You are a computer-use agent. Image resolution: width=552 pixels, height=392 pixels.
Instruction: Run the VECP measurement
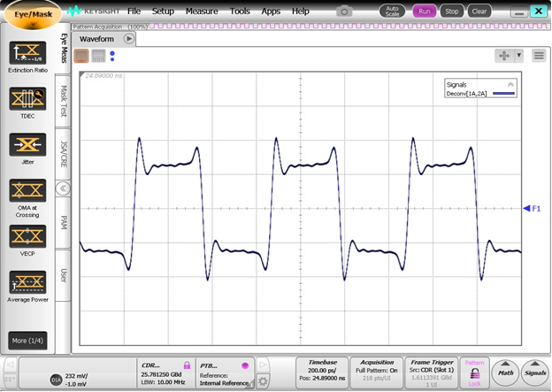(x=27, y=236)
